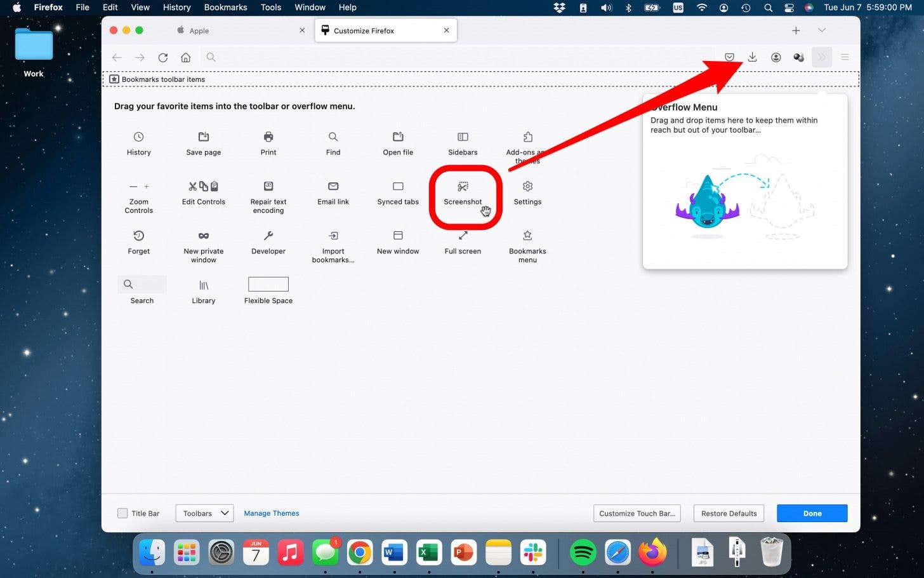The height and width of the screenshot is (578, 924).
Task: Click the Restore Defaults button
Action: click(729, 513)
